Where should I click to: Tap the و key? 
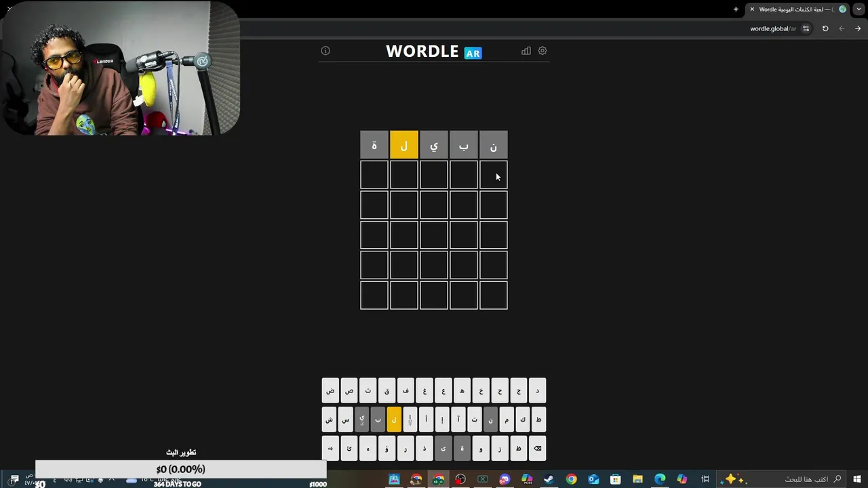[481, 449]
